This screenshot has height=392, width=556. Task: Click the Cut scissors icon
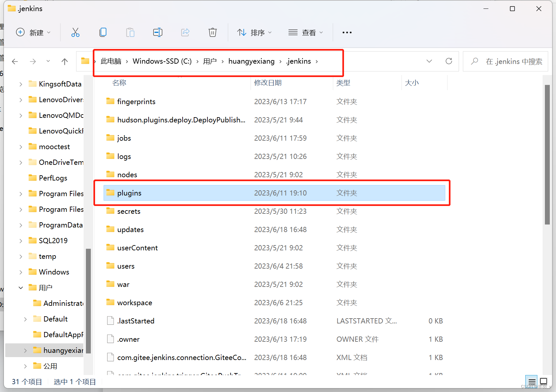tap(75, 32)
